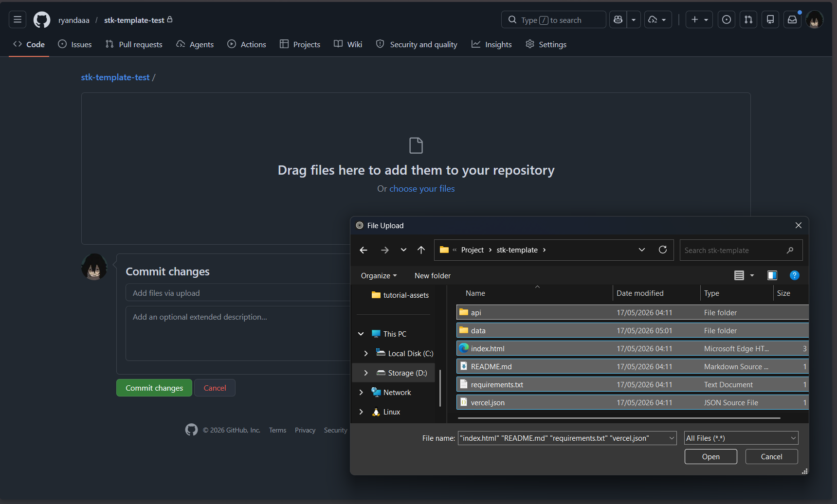Select the vercel.json file
The width and height of the screenshot is (837, 504).
click(632, 403)
